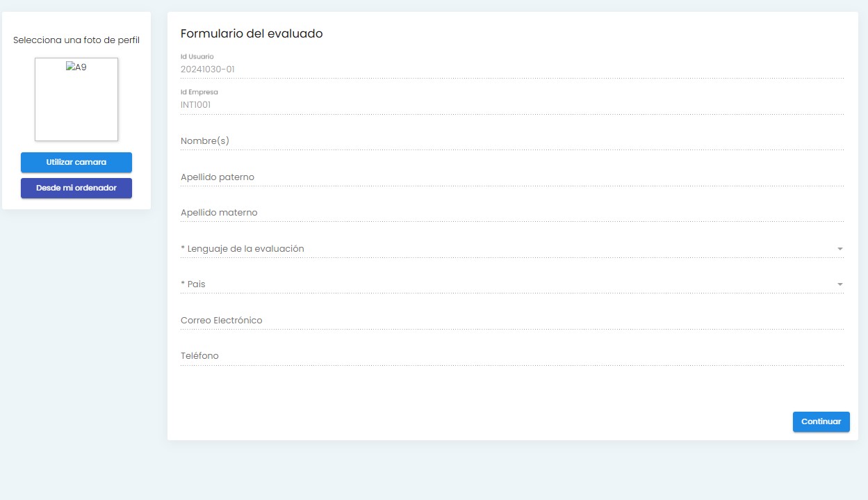
Task: Click the dropdown arrow in the Pais row
Action: click(x=840, y=284)
